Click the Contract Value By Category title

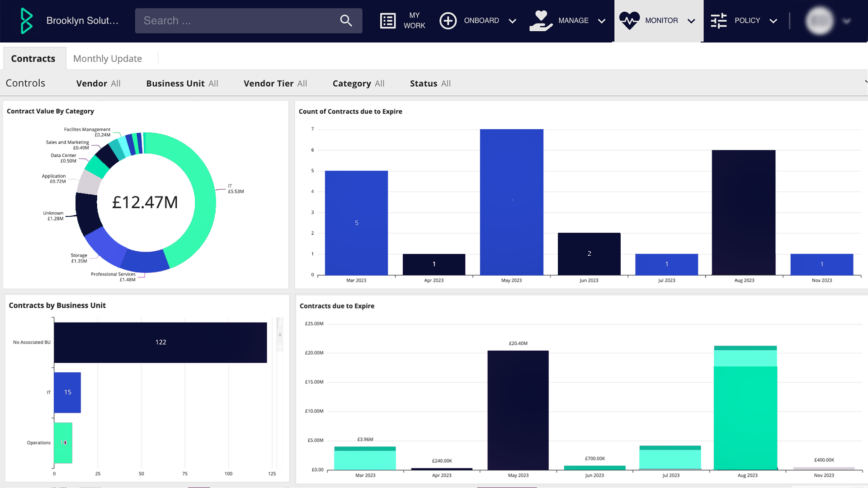[50, 111]
